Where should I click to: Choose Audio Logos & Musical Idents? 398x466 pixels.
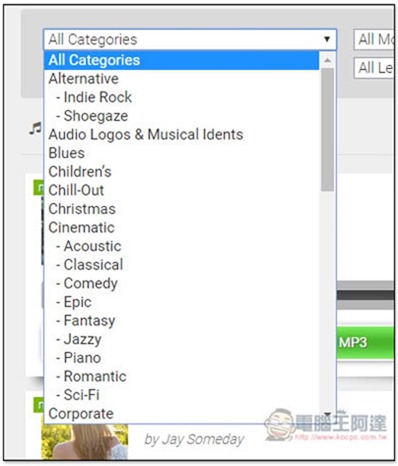182,135
